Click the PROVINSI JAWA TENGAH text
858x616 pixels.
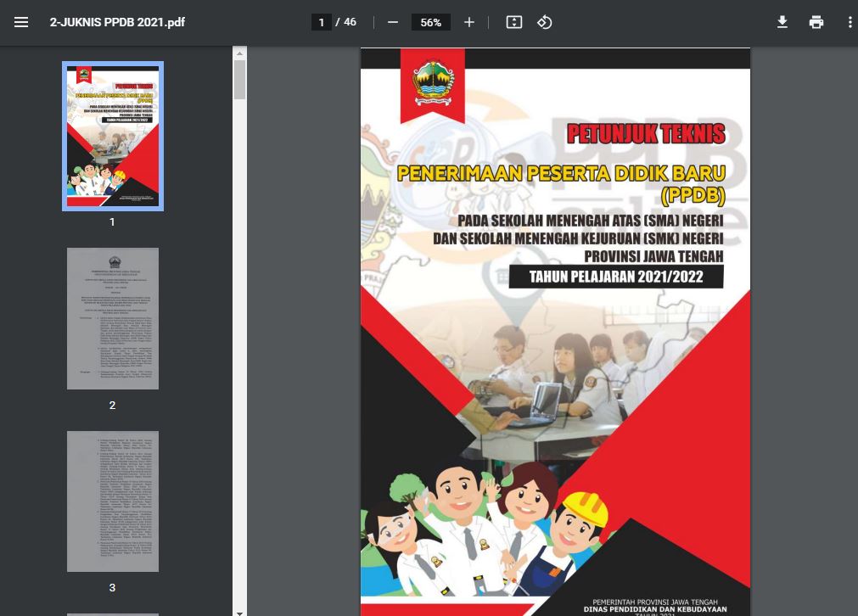pyautogui.click(x=653, y=256)
